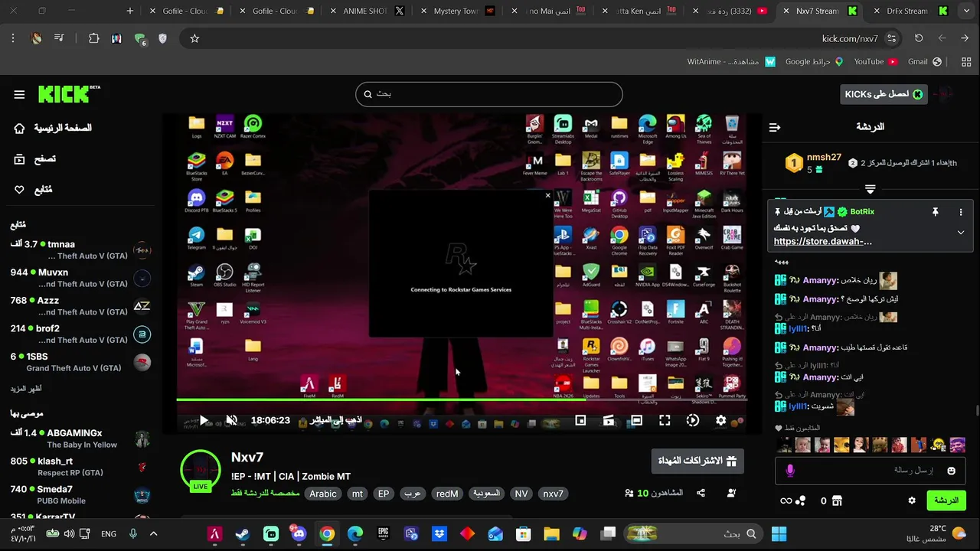Open Azzz channel in sidebar

point(80,306)
